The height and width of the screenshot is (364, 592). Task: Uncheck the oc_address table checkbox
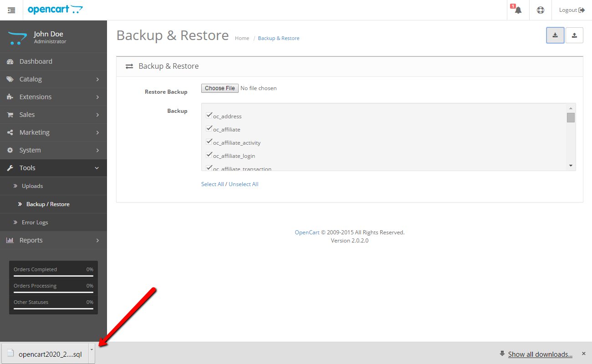coord(209,115)
